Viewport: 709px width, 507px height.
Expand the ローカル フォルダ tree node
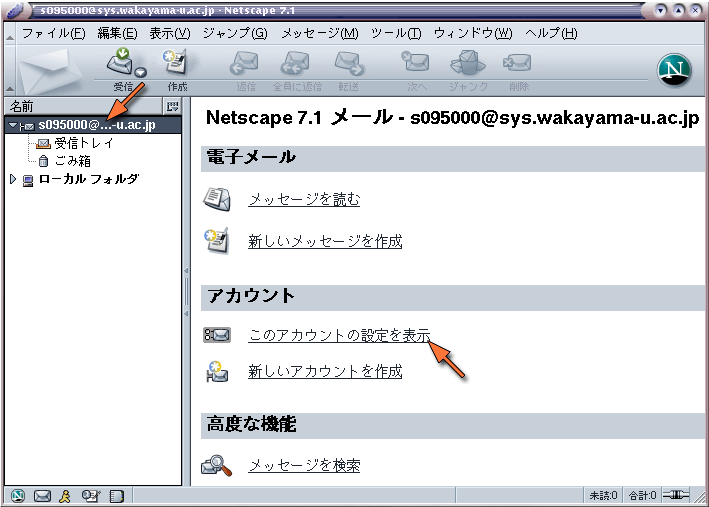pyautogui.click(x=13, y=180)
